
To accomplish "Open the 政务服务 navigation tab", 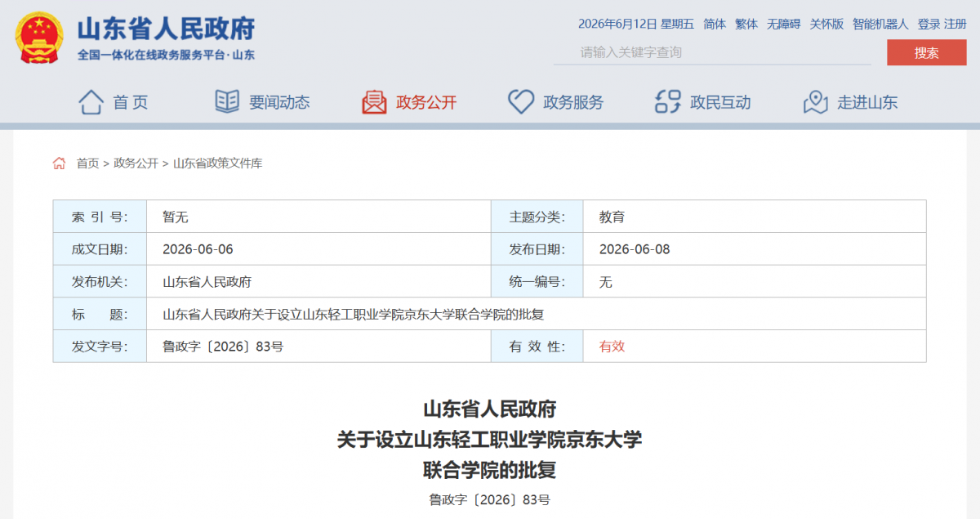I will [x=573, y=102].
